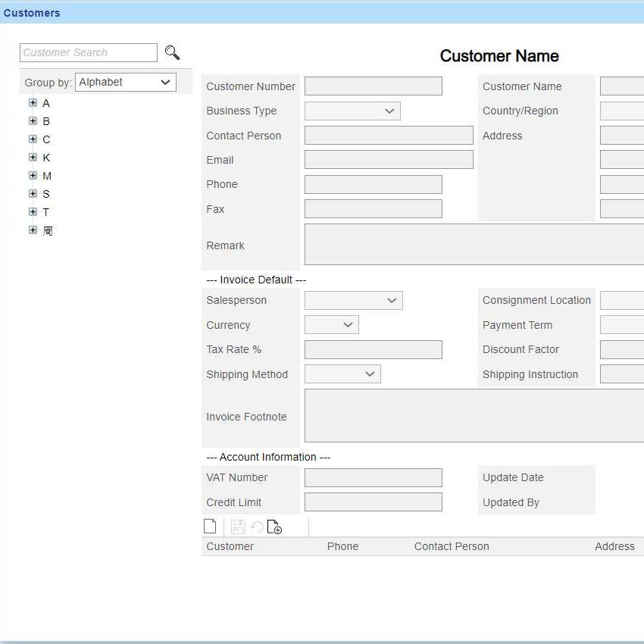Click into the Tax Rate % field
The height and width of the screenshot is (644, 644).
click(x=374, y=349)
